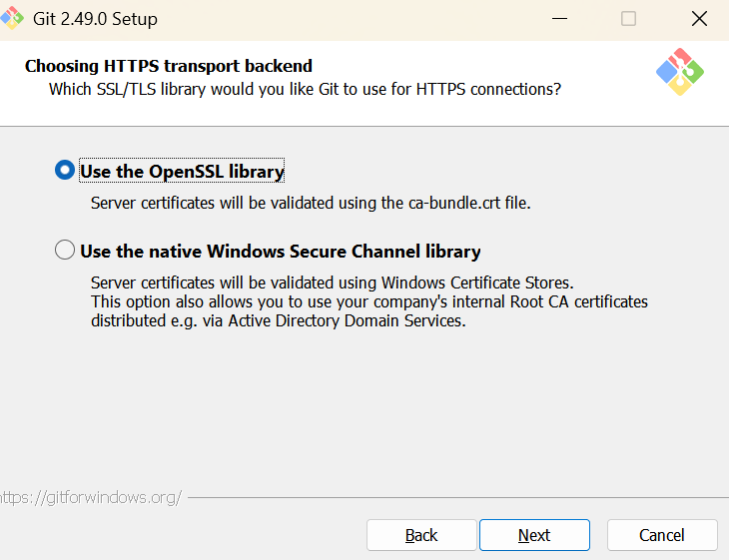Viewport: 729px width, 560px height.
Task: Click the internal Root CA certificates text line
Action: pyautogui.click(x=369, y=301)
